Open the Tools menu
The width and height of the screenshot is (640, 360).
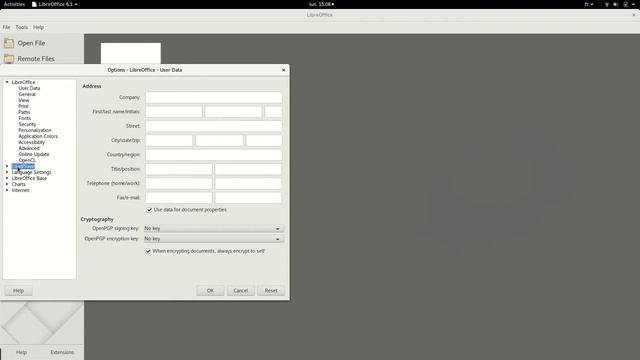[x=22, y=27]
